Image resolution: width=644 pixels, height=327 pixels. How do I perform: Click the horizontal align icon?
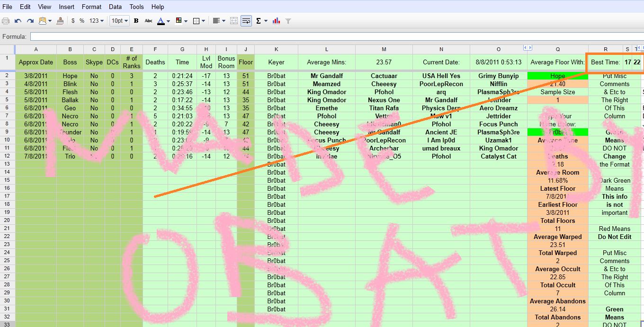click(216, 21)
